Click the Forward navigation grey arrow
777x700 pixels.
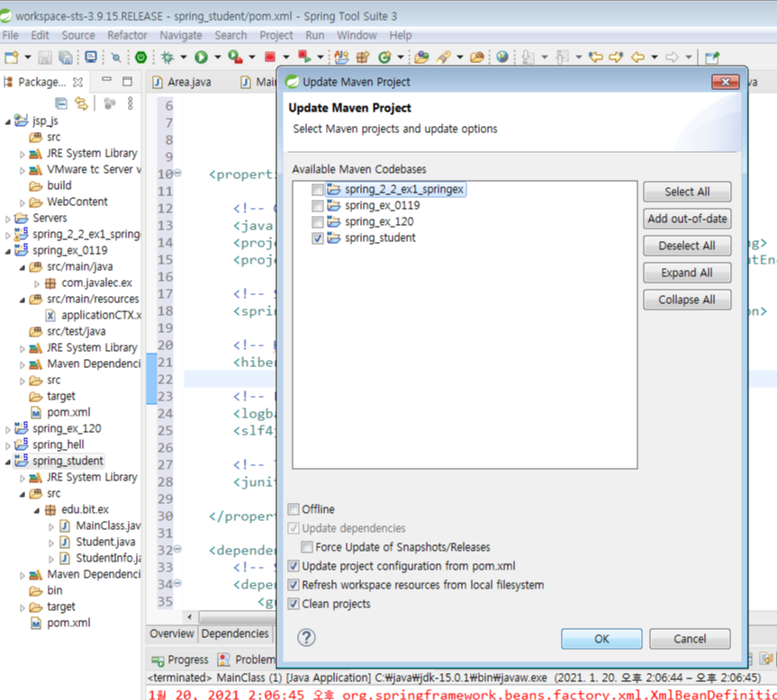tap(672, 58)
